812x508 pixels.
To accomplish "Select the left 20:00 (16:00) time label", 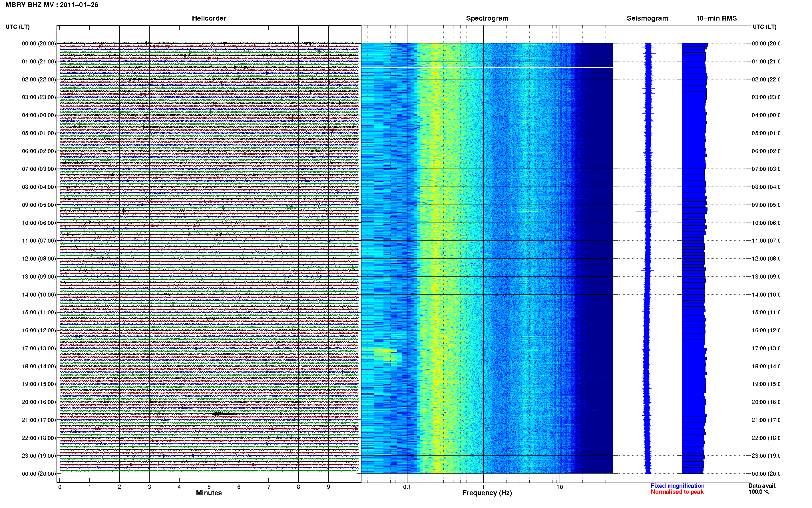I will click(39, 402).
